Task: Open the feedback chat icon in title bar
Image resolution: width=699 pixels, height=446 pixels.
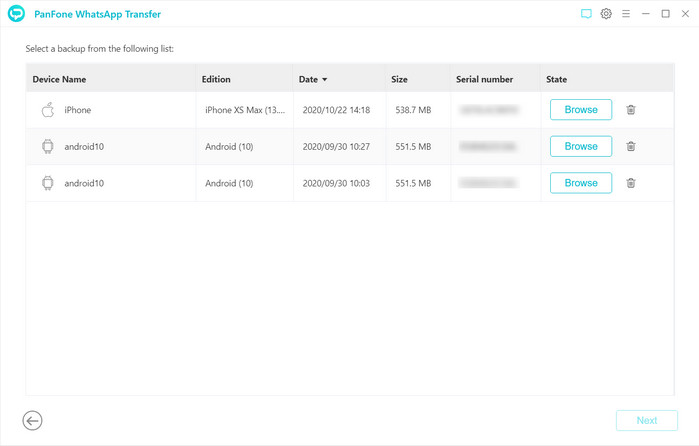Action: (x=586, y=14)
